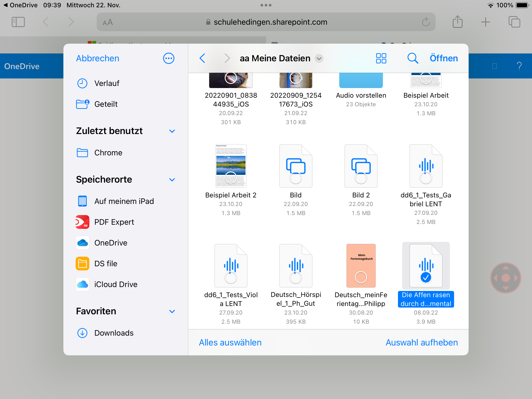Screen dimensions: 532x399
Task: Tap Alles auswählen link
Action: [230, 343]
